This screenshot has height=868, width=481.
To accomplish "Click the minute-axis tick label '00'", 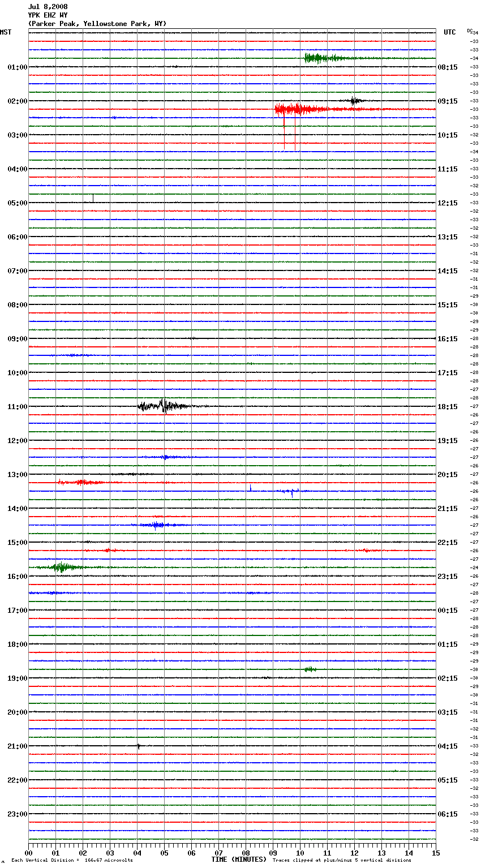I will [28, 853].
